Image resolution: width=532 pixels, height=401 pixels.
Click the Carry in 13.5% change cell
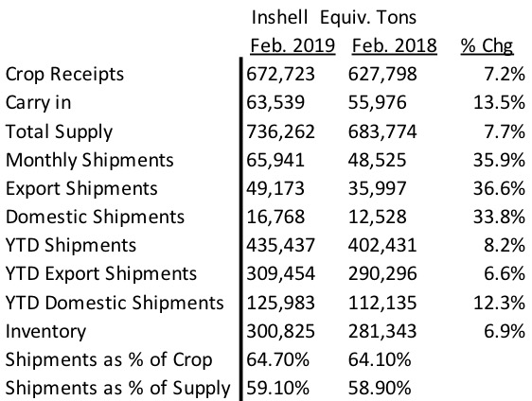coord(499,103)
